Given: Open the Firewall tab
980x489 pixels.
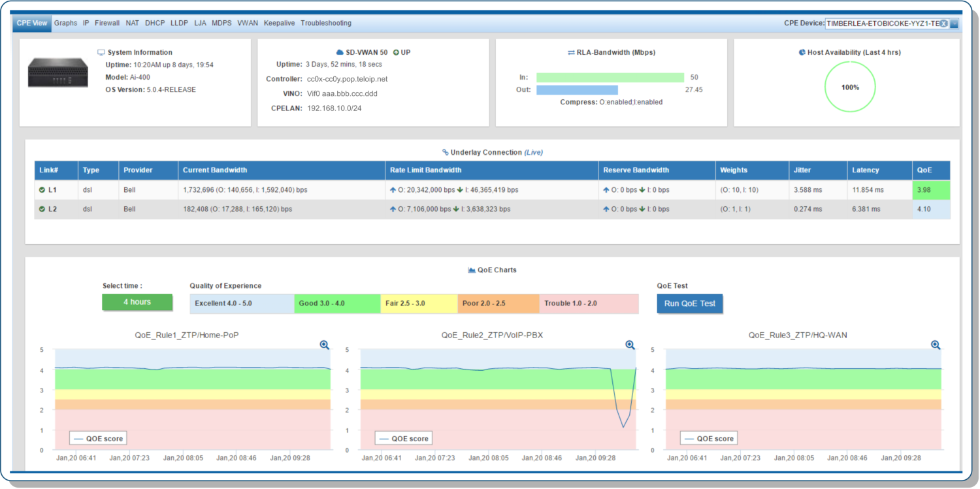Looking at the screenshot, I should [107, 23].
